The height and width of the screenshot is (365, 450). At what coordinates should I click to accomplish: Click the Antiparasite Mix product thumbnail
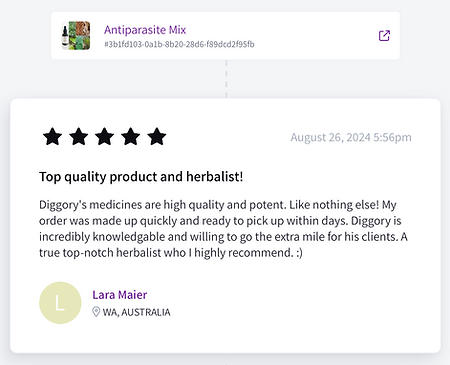coord(76,36)
